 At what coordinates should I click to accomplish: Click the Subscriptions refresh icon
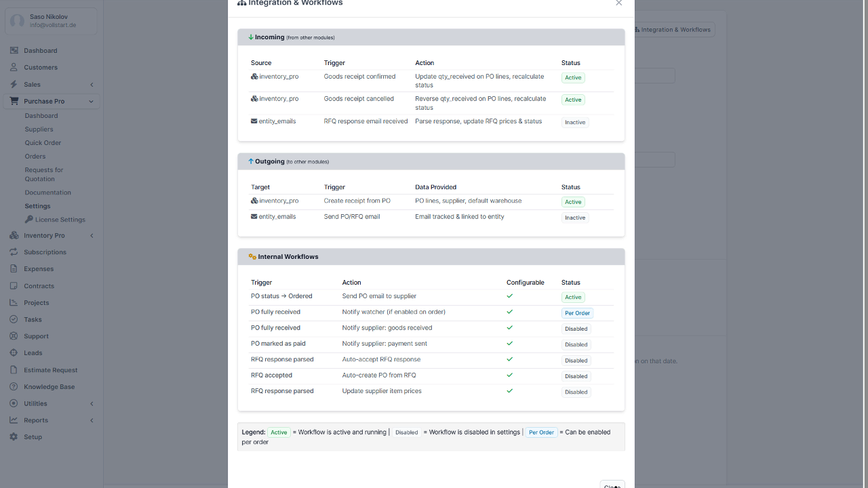pyautogui.click(x=14, y=252)
